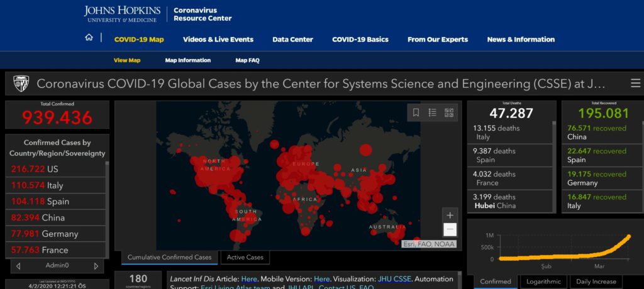Switch chart to Logarithmic tab
This screenshot has width=644, height=289.
[x=543, y=281]
